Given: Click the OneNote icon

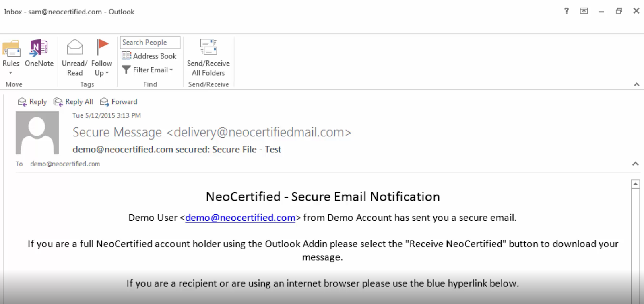Looking at the screenshot, I should tap(39, 49).
